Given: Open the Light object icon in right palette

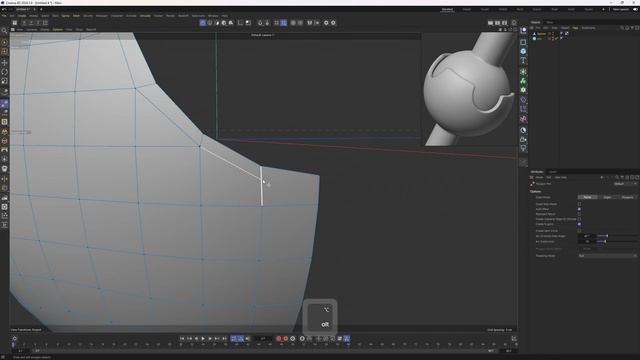Looking at the screenshot, I should click(523, 149).
